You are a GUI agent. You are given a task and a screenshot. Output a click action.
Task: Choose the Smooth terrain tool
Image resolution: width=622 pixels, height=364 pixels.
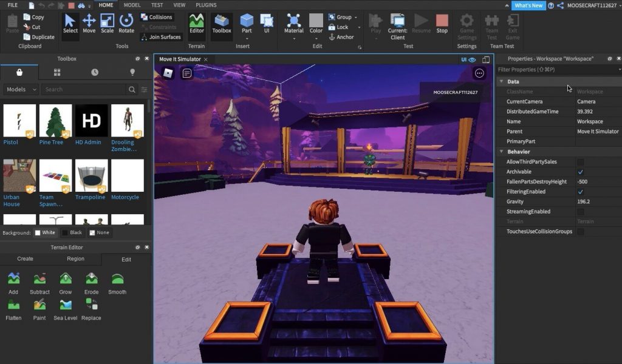tap(117, 281)
